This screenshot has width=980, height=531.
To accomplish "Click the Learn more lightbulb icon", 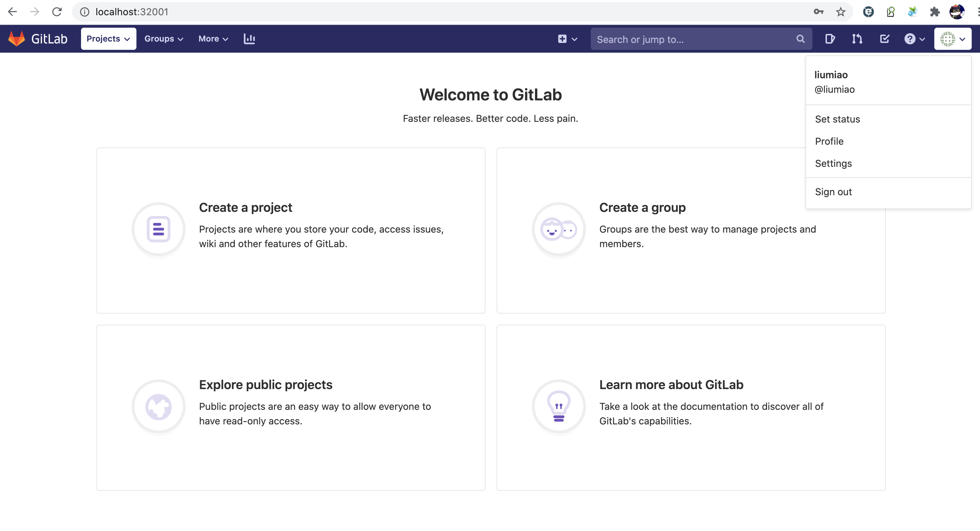I will [559, 407].
